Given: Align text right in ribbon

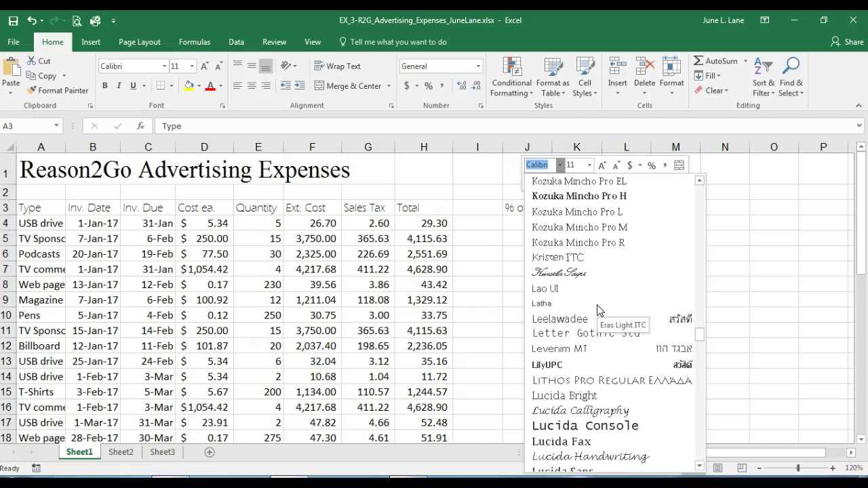Looking at the screenshot, I should click(x=266, y=86).
